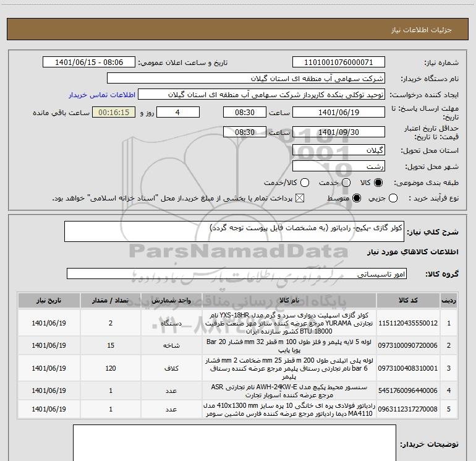The width and height of the screenshot is (476, 461).
Task: Click steel radiator MA4110 item name
Action: tap(289, 410)
